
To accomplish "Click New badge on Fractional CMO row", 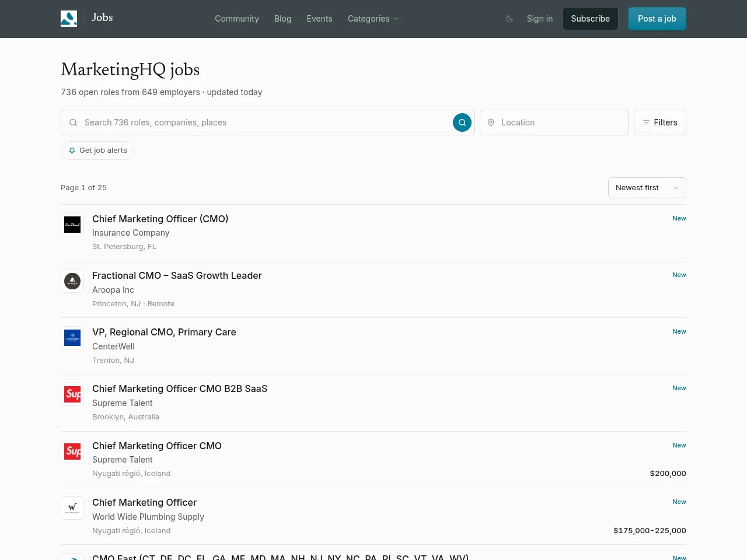I will click(x=679, y=275).
